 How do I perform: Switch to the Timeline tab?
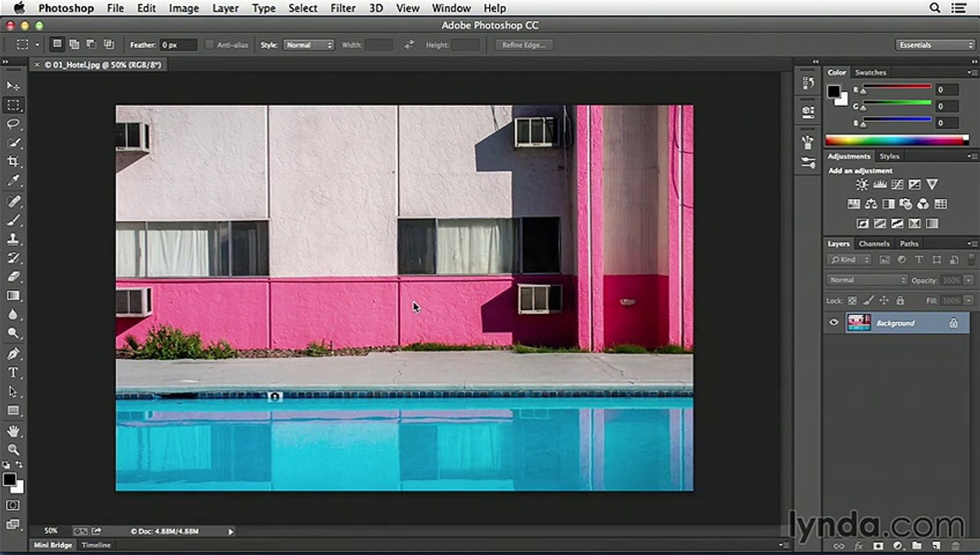96,545
